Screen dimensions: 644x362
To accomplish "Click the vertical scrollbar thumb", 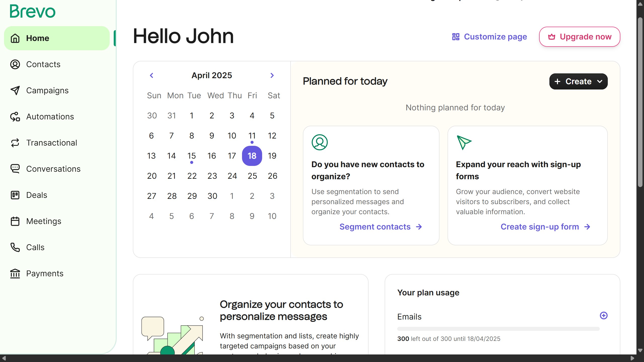I will 640,102.
